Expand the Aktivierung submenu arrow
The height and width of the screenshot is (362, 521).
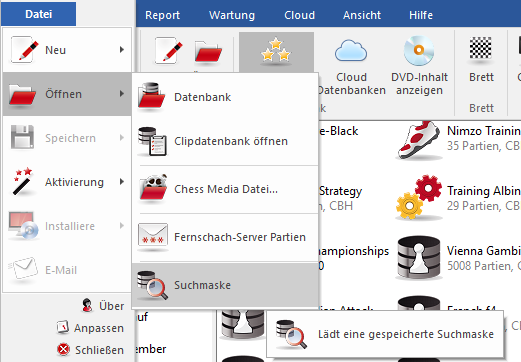(x=122, y=182)
